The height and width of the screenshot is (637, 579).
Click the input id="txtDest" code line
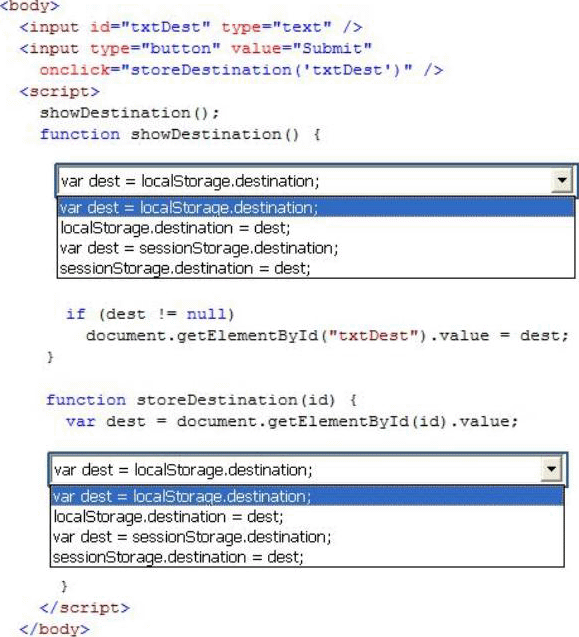(191, 27)
